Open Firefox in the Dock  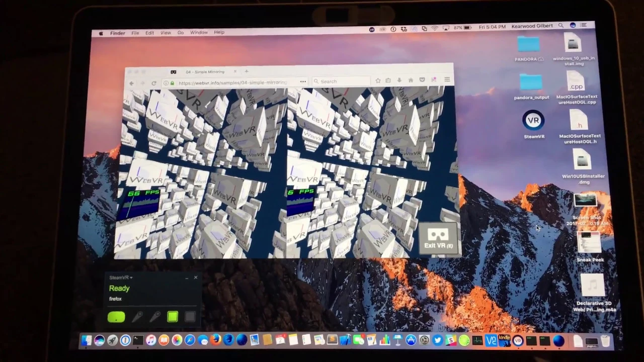[216, 340]
